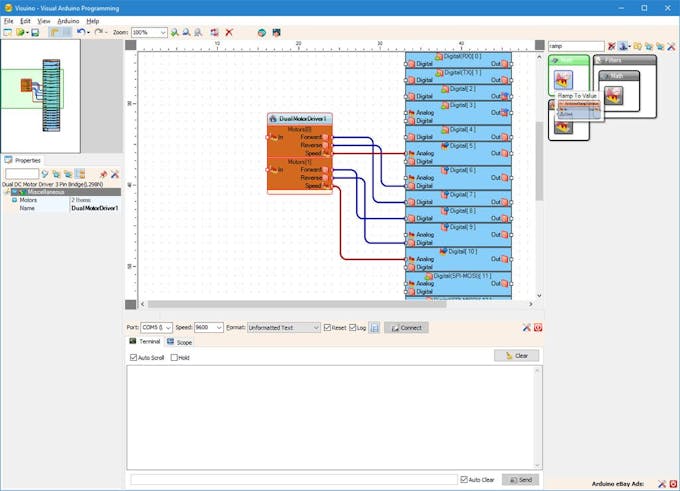The image size is (680, 491).
Task: Click the blue Zoom Out magnifier icon
Action: click(186, 33)
